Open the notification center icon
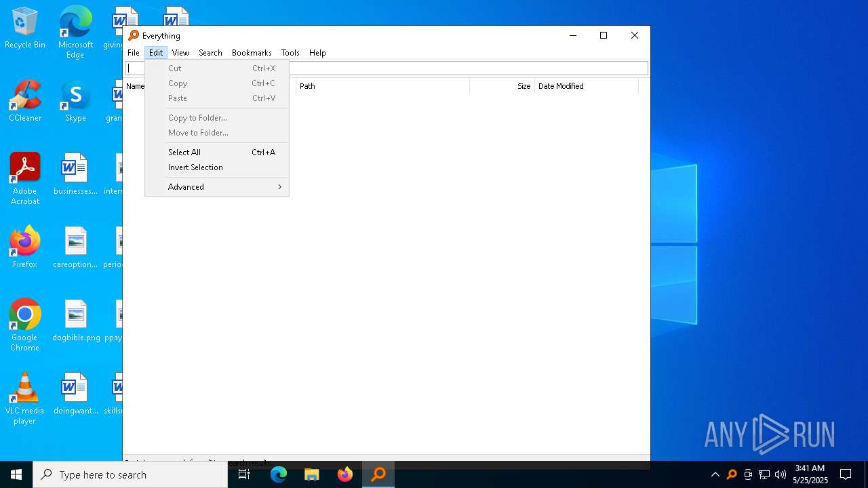This screenshot has height=488, width=868. coord(846,474)
